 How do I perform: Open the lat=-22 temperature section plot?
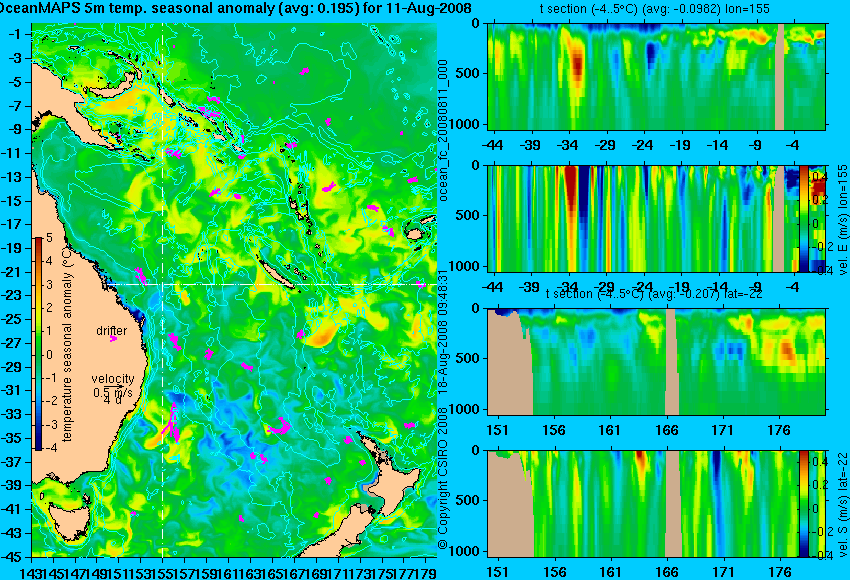(656, 362)
